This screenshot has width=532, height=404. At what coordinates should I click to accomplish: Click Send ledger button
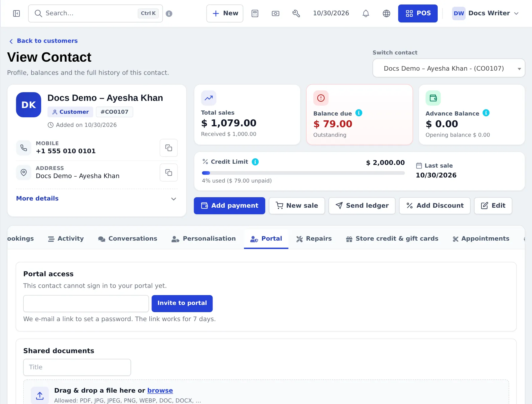click(x=362, y=206)
